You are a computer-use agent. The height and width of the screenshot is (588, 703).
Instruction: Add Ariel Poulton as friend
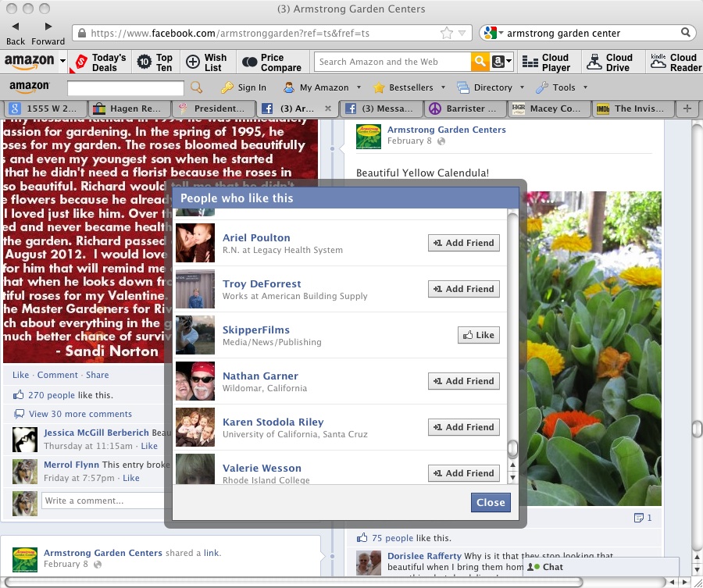click(463, 243)
